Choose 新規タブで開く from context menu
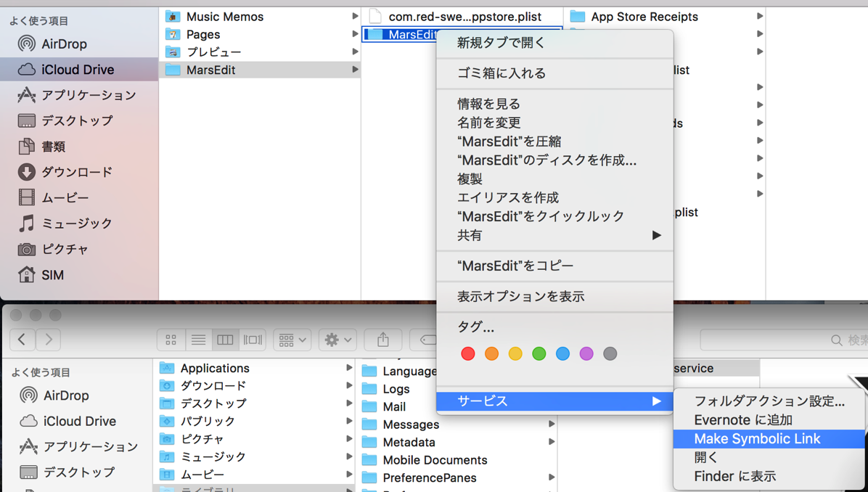Screen dimensions: 868x492 [554, 43]
